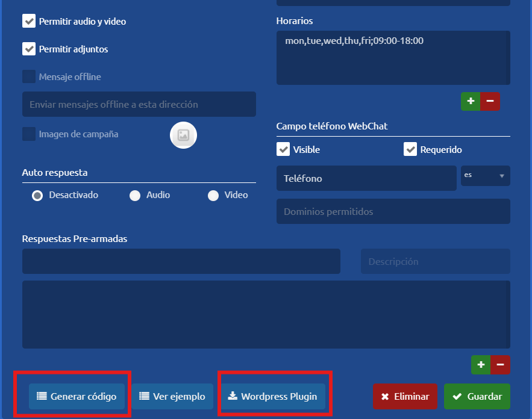Uncheck Permitir adjuntos checkbox
Screen dimensions: 532x419
coord(29,49)
